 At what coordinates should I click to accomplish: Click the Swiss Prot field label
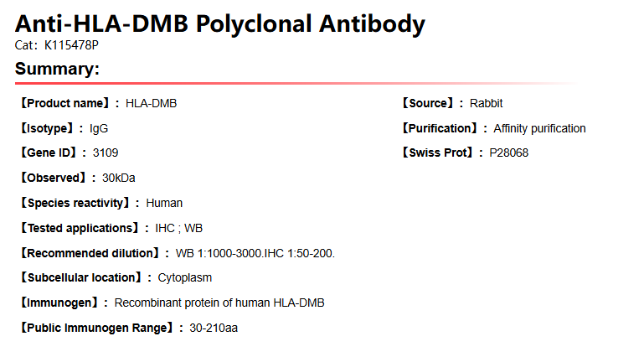(x=437, y=153)
